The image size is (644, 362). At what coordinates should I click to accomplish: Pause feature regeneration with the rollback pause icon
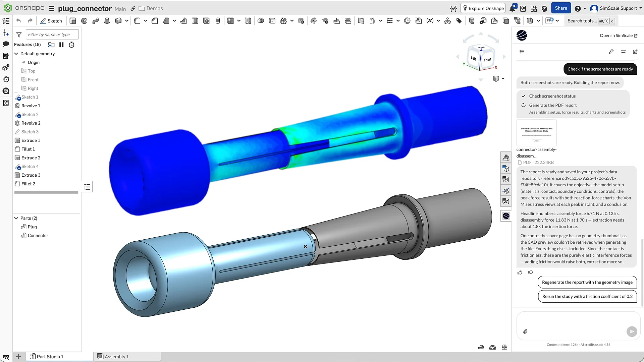click(x=61, y=45)
